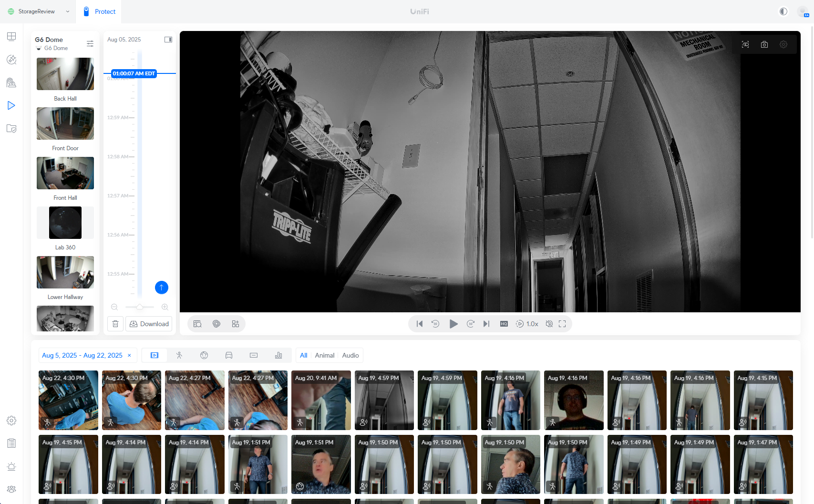The image size is (814, 504).
Task: Filter detections by face
Action: point(204,355)
